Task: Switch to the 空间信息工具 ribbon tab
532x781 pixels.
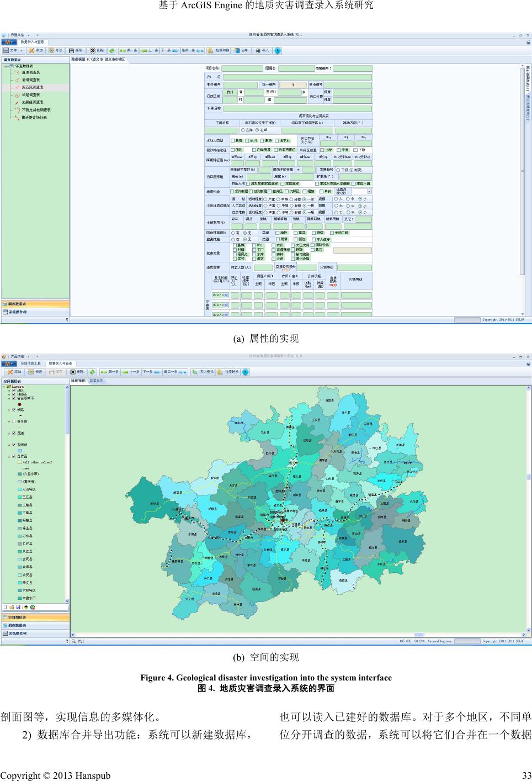Action: 30,363
